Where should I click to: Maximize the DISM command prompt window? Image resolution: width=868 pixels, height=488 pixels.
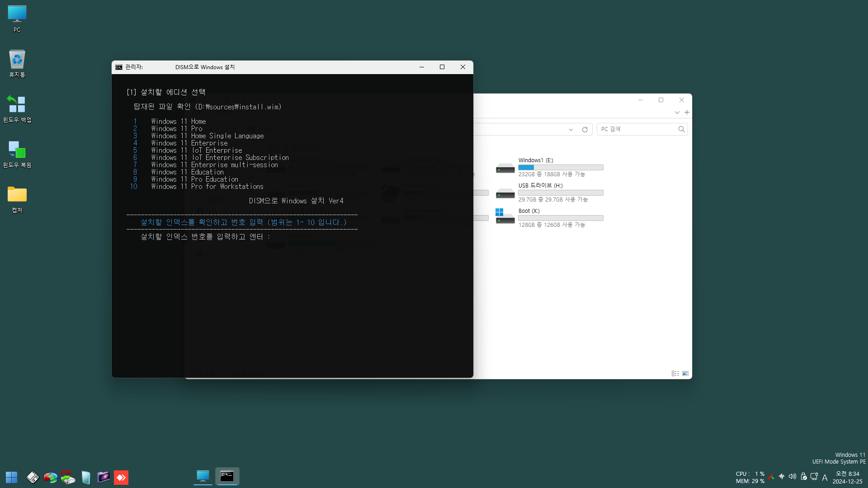click(x=442, y=67)
